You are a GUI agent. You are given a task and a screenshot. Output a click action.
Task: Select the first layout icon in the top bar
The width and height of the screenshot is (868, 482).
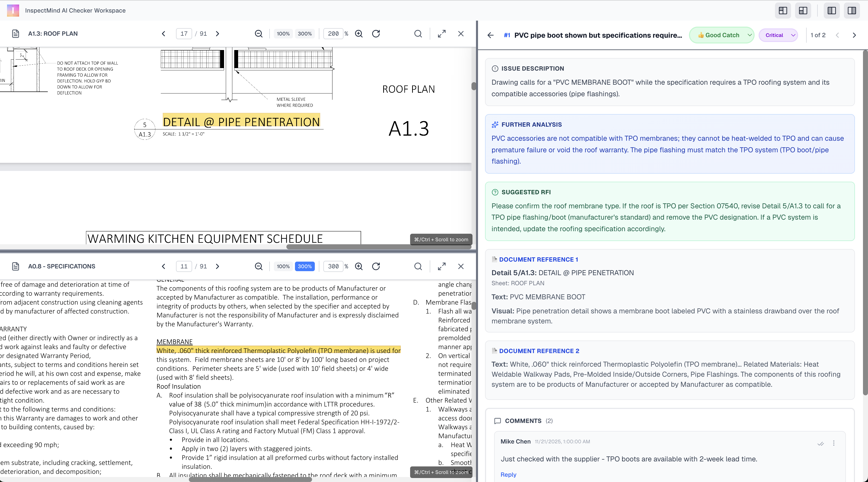tap(783, 11)
